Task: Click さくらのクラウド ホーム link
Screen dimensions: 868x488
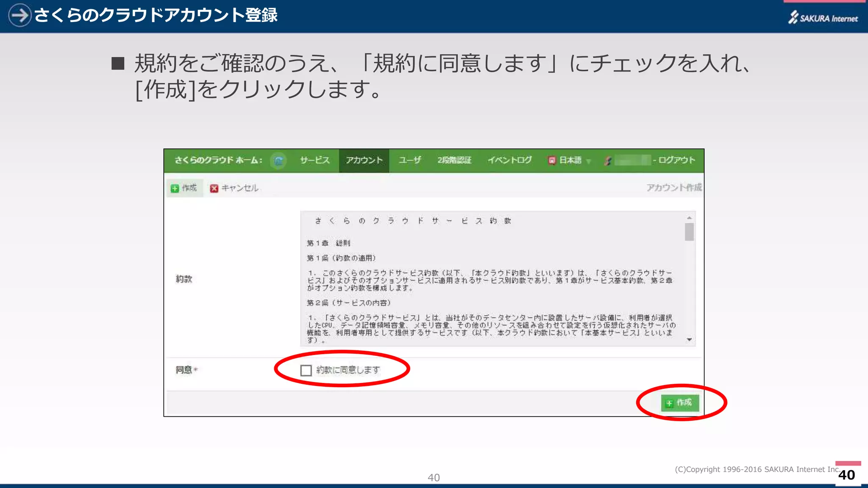Action: [218, 160]
